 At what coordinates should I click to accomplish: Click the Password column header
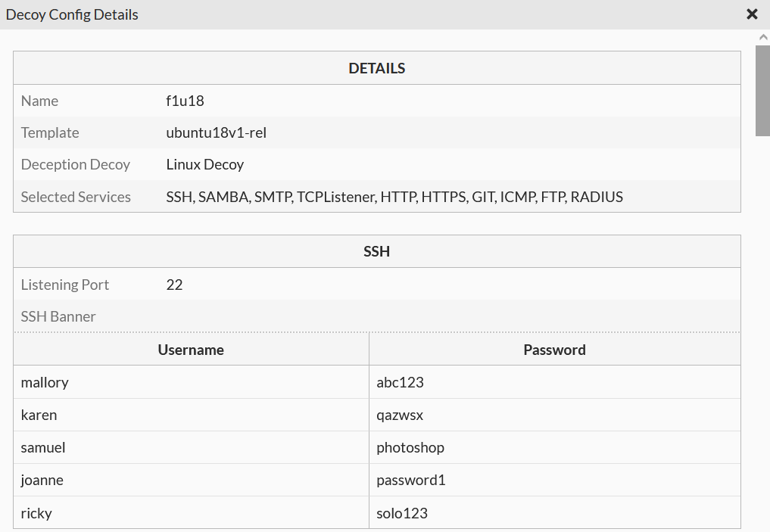[554, 350]
